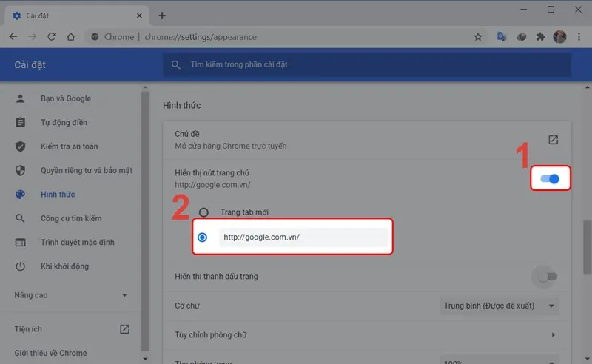This screenshot has height=364, width=592.
Task: Click the browser reload icon
Action: [51, 36]
